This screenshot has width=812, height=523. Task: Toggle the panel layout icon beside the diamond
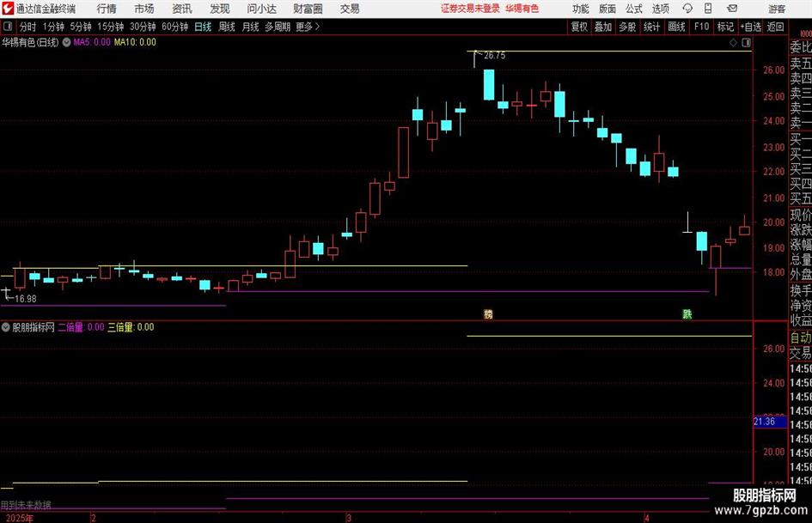(x=746, y=42)
